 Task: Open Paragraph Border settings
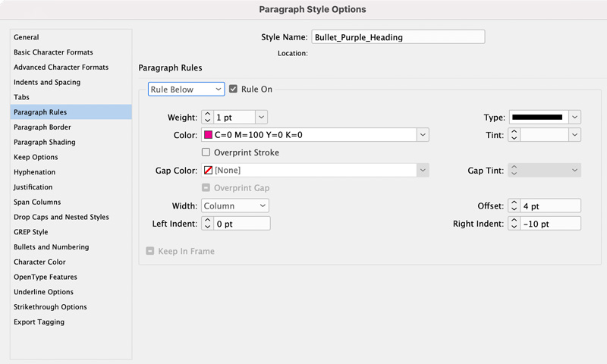tap(71, 127)
